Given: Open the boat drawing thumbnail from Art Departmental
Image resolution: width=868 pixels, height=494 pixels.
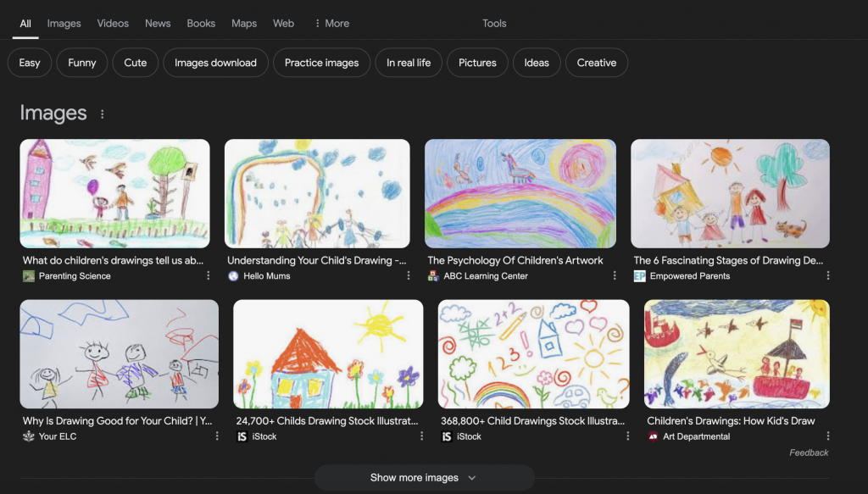Looking at the screenshot, I should tap(737, 353).
